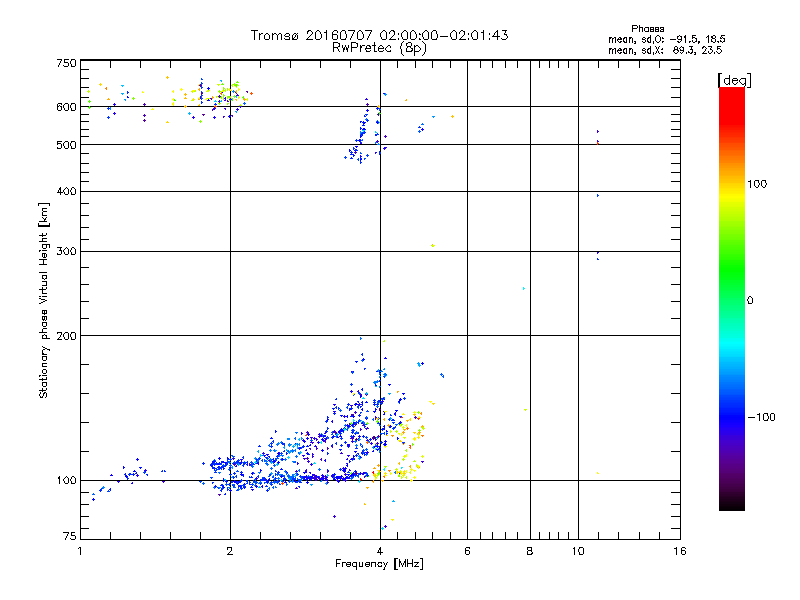Click the y-axis tick label 300
The width and height of the screenshot is (800, 600).
tap(66, 251)
